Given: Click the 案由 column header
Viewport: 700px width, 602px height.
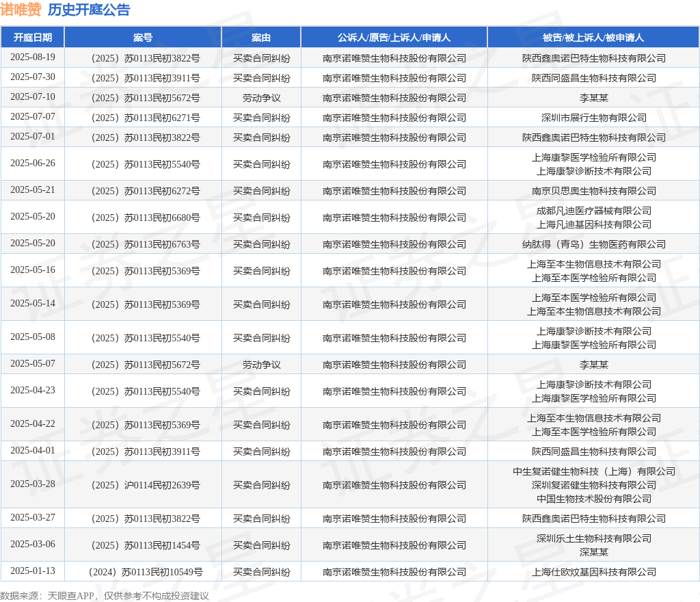Looking at the screenshot, I should click(261, 38).
